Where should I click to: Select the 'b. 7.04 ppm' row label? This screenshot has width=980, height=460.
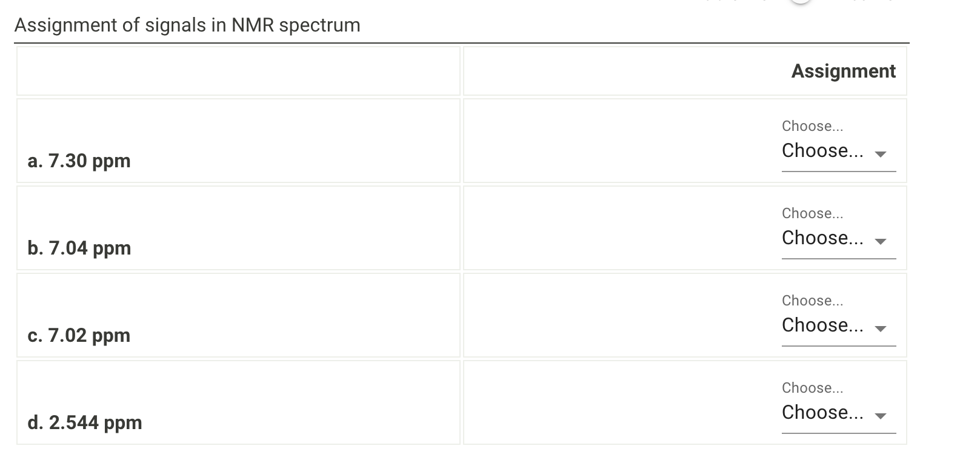coord(79,248)
